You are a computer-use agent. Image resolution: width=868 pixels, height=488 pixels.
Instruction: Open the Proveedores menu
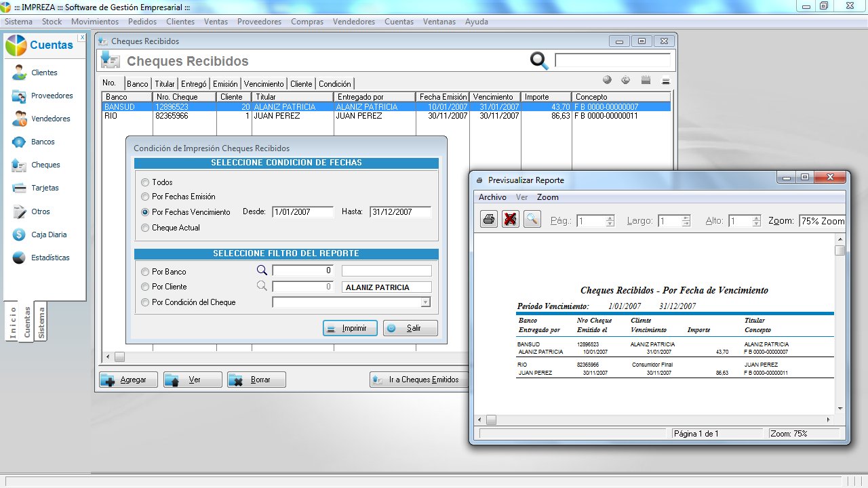click(259, 22)
